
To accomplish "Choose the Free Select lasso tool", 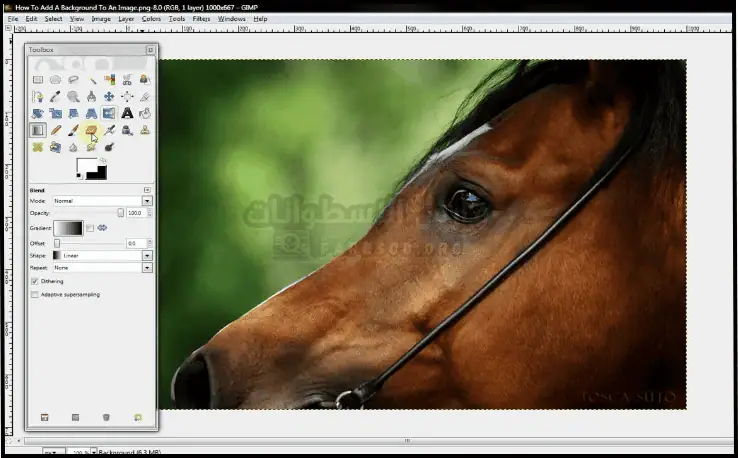I will (x=74, y=79).
